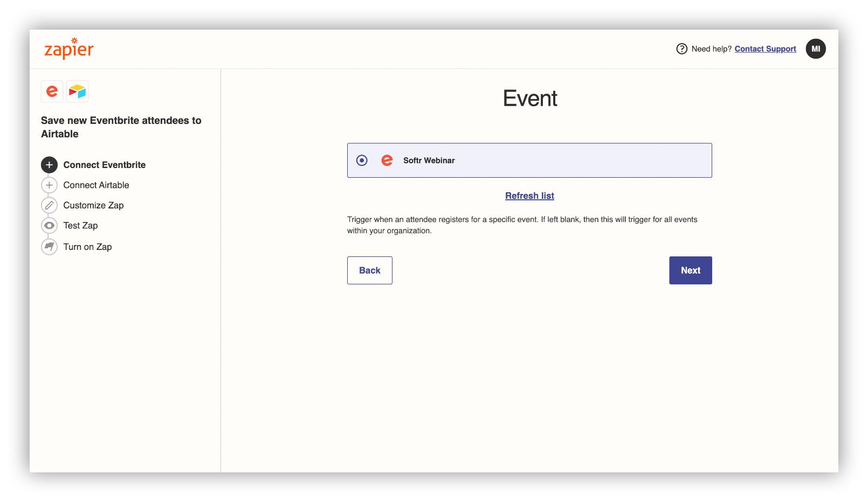Go to Test Zap step

pyautogui.click(x=80, y=226)
